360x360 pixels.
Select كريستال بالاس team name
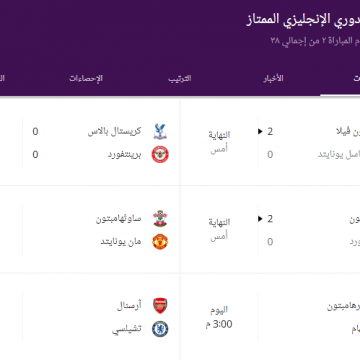click(114, 131)
